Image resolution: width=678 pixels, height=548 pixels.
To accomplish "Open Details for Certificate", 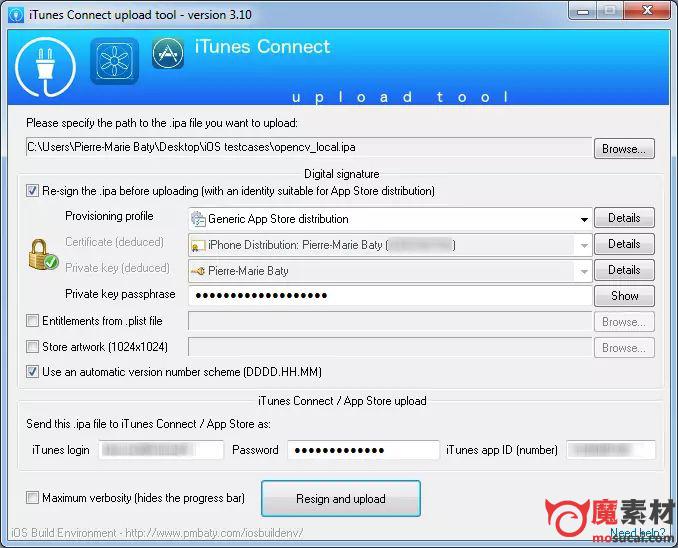I will click(624, 244).
